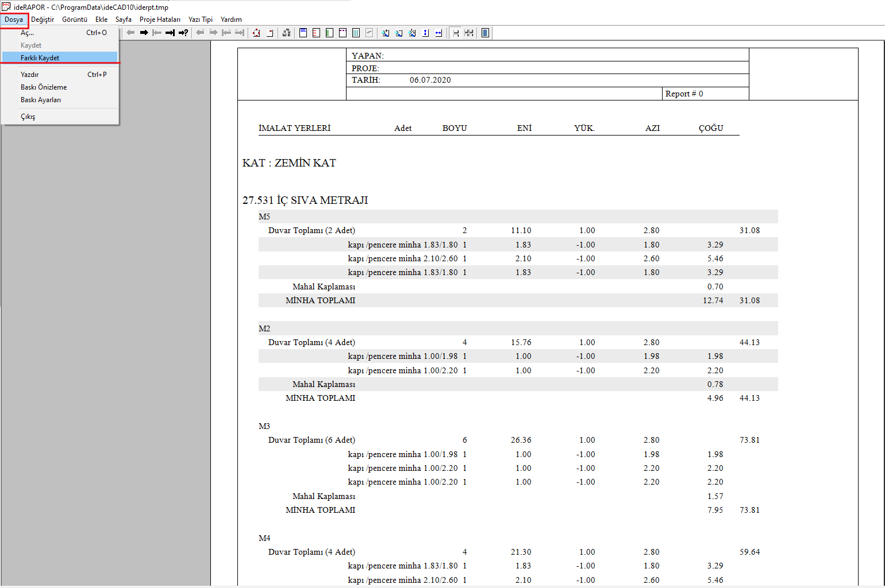
Task: Choose Baskı Önizleme menu entry
Action: [x=44, y=87]
